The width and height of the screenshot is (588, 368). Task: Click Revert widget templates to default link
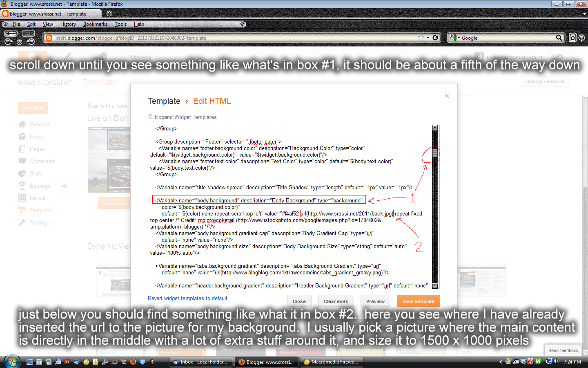(187, 298)
